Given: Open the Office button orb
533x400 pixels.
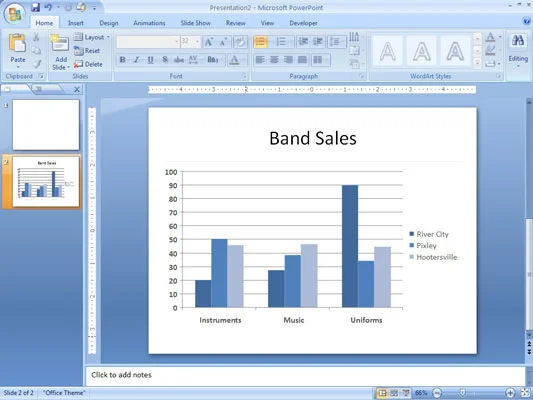Looking at the screenshot, I should click(x=15, y=14).
